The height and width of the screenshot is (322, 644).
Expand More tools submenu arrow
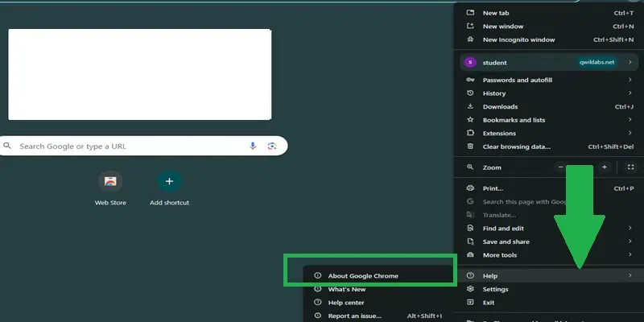[630, 255]
